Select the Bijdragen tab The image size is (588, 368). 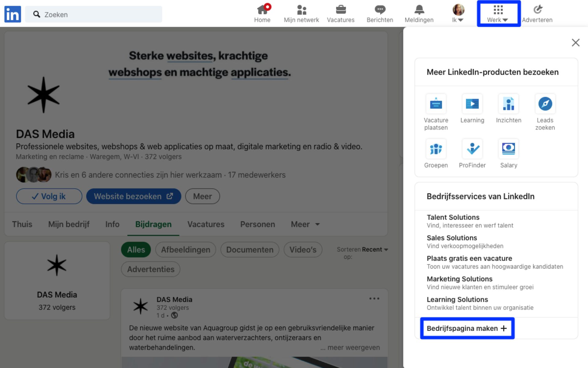click(153, 224)
